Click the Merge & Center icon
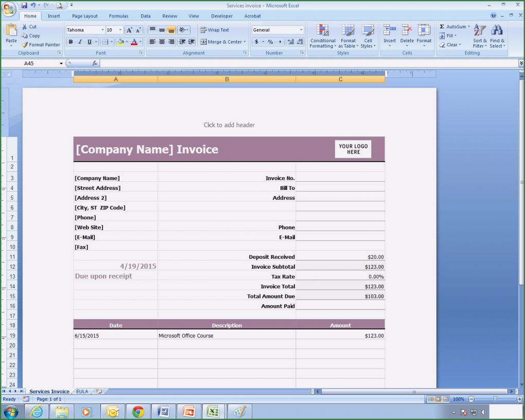 [223, 42]
